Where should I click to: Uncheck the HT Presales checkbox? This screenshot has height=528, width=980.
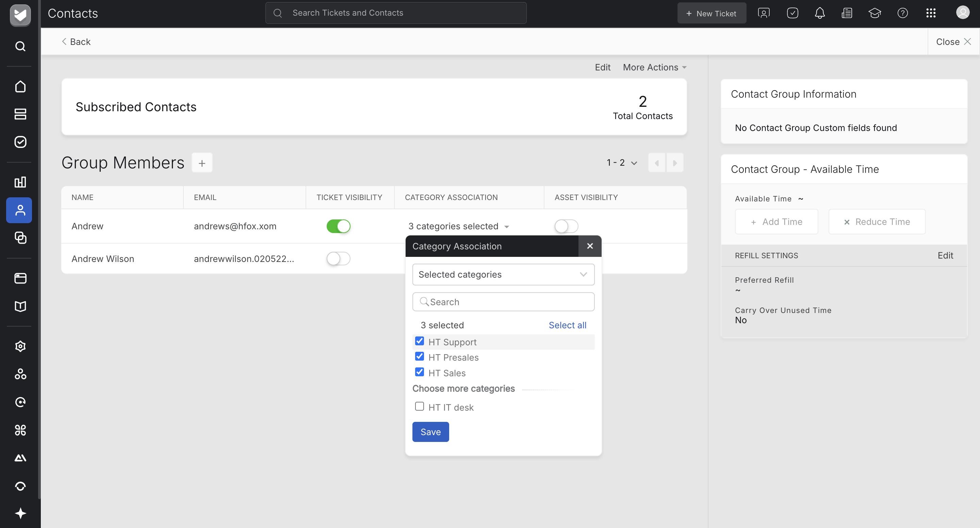pos(419,357)
